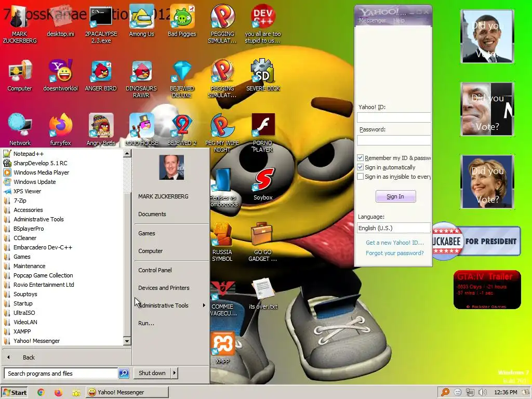Open the Computer desktop icon
The width and height of the screenshot is (532, 399).
[20, 75]
